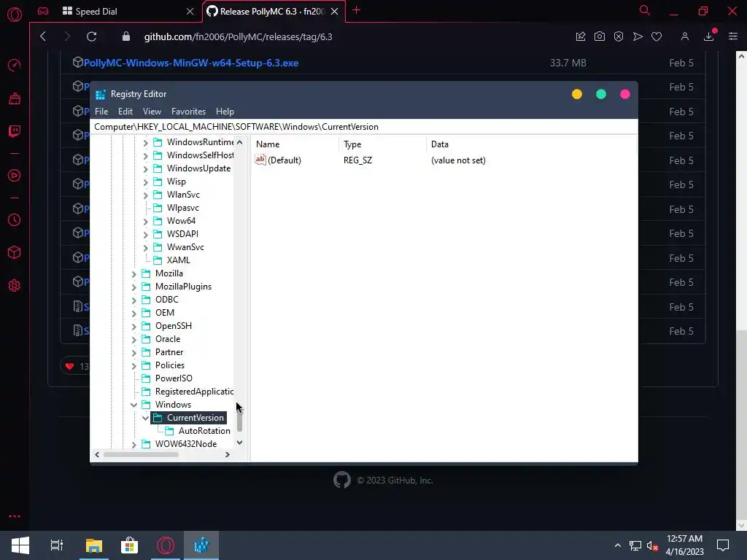The width and height of the screenshot is (747, 560).
Task: Select the (Default) registry value
Action: pyautogui.click(x=284, y=160)
